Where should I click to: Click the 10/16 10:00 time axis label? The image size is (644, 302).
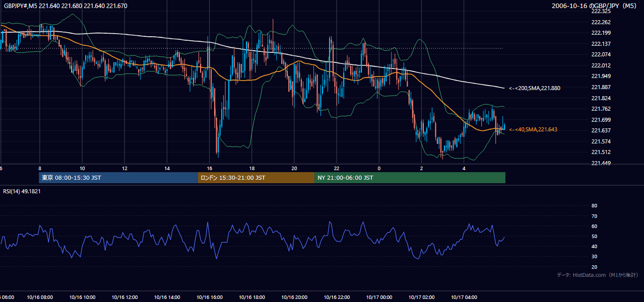(x=82, y=297)
